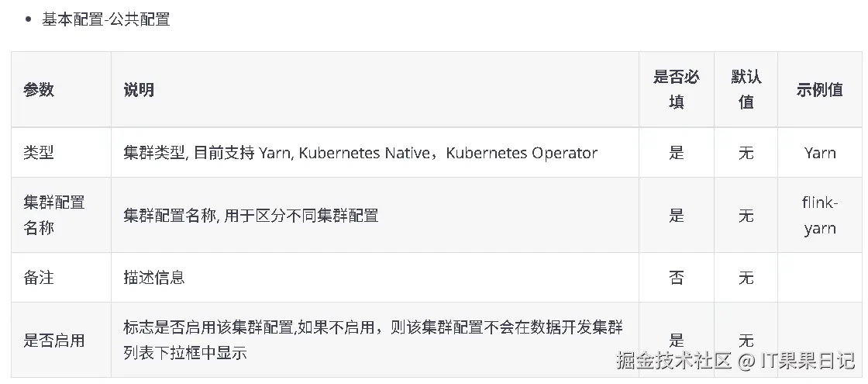Click the 是否必填 column header
Screen dimensions: 868x384
[676, 89]
